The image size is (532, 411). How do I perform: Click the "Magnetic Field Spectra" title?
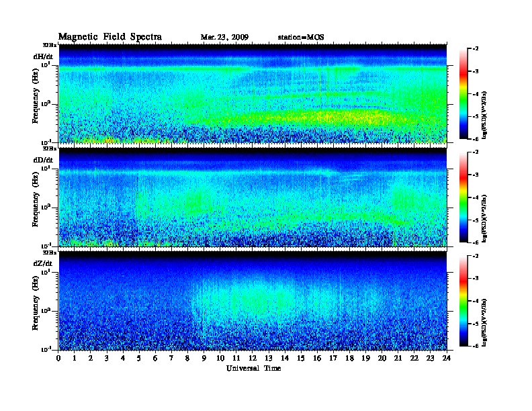tap(110, 37)
